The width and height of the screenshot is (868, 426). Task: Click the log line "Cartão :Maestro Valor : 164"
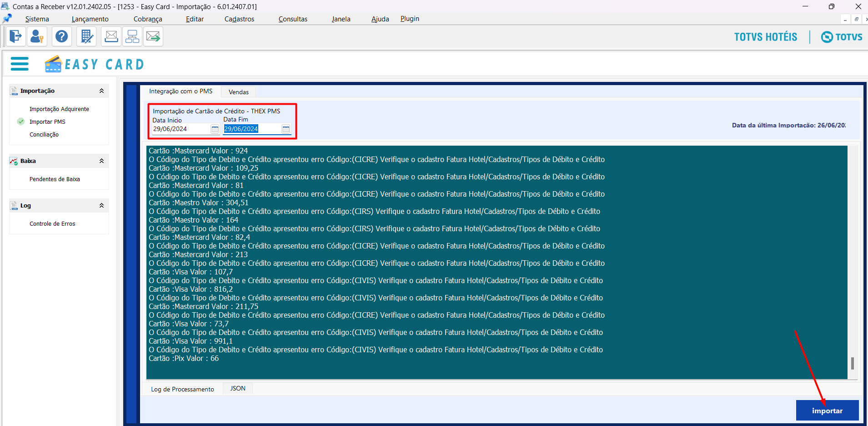click(193, 220)
